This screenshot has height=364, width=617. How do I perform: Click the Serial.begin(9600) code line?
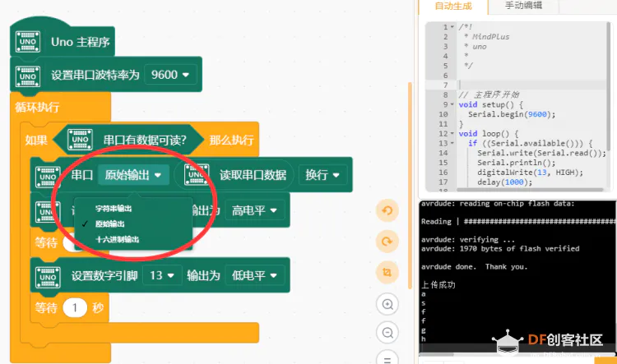coord(512,114)
